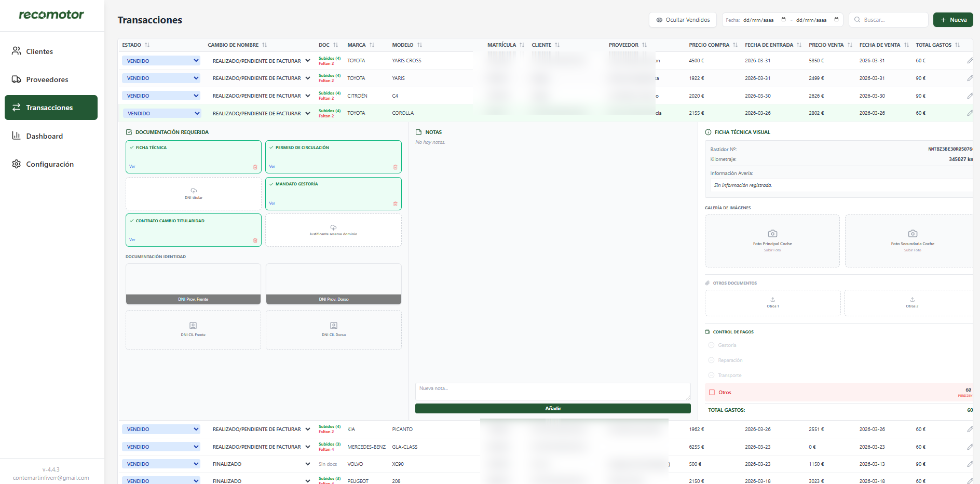Upload a file to Otros 1

click(x=772, y=303)
